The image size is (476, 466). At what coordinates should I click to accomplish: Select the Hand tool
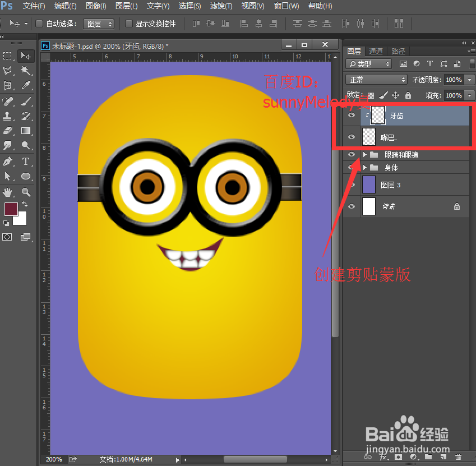click(x=8, y=192)
